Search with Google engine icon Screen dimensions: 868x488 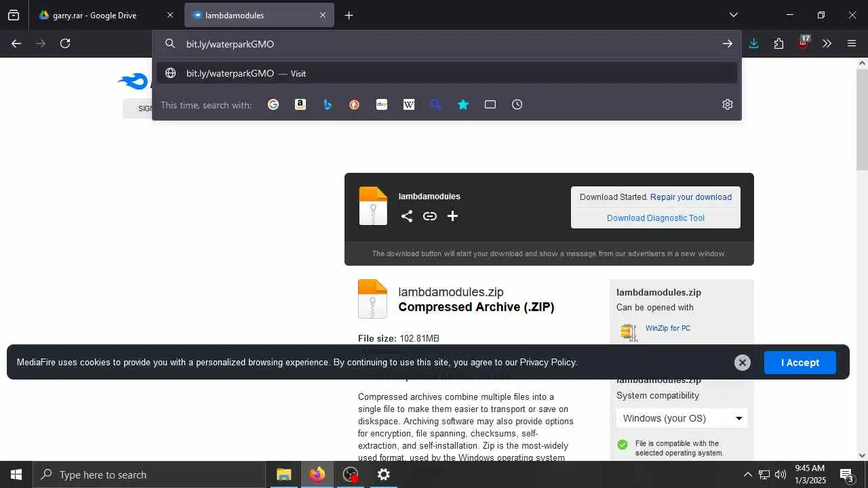pos(273,104)
